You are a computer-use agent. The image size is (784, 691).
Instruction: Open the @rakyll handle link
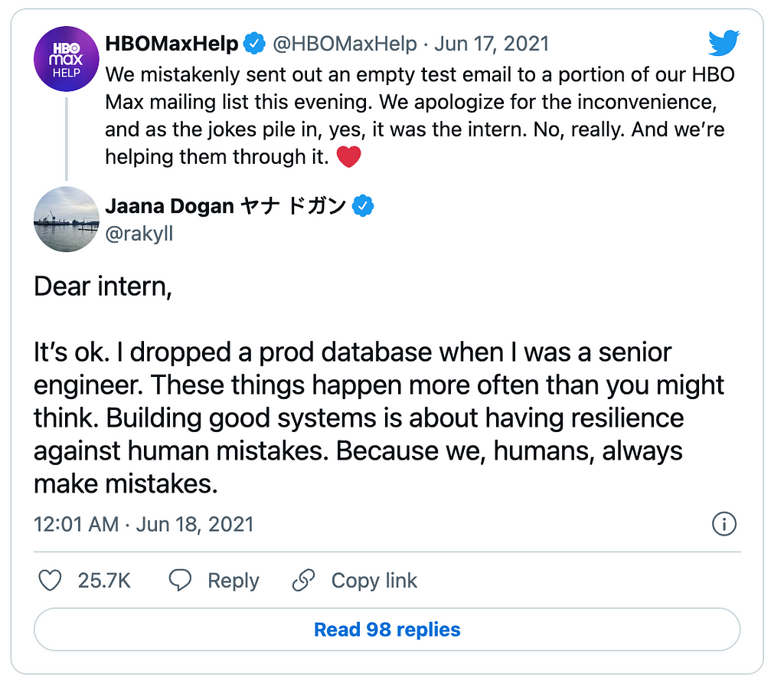139,234
